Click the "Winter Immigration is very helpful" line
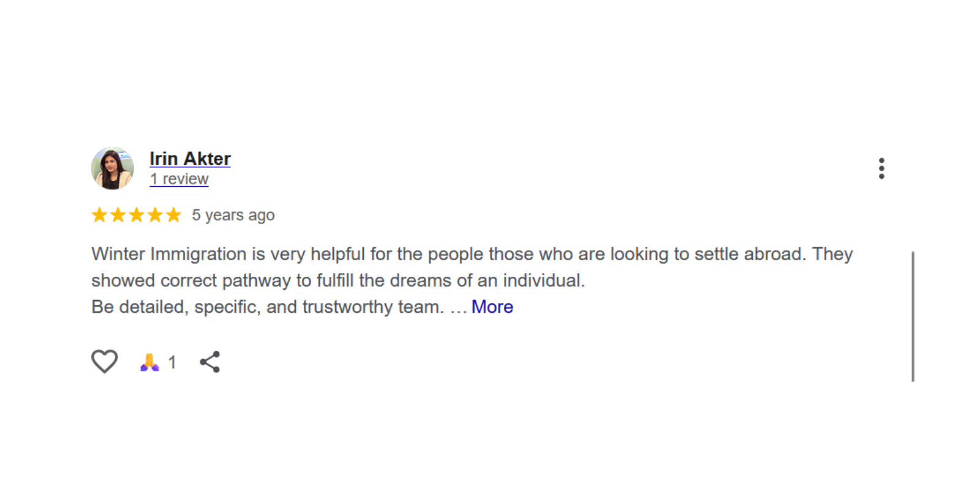This screenshot has width=980, height=490. [x=472, y=254]
